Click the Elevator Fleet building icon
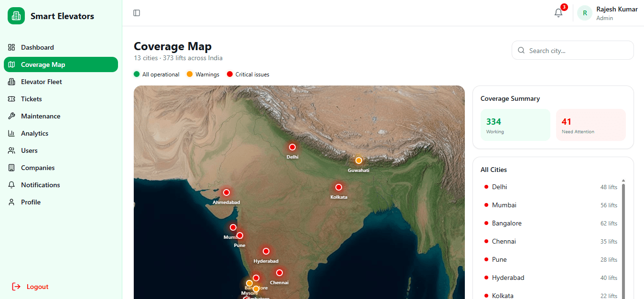644x299 pixels. click(x=11, y=82)
